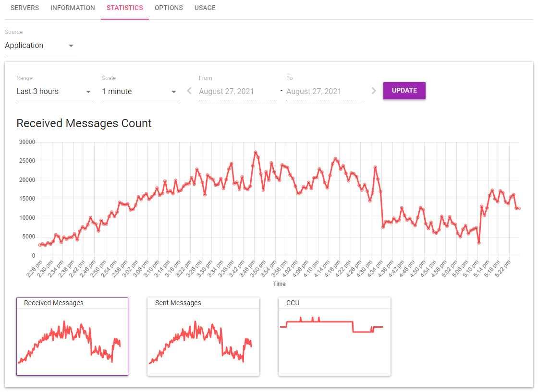Image resolution: width=538 pixels, height=392 pixels.
Task: Select the CCU thumbnail chart
Action: click(x=334, y=336)
